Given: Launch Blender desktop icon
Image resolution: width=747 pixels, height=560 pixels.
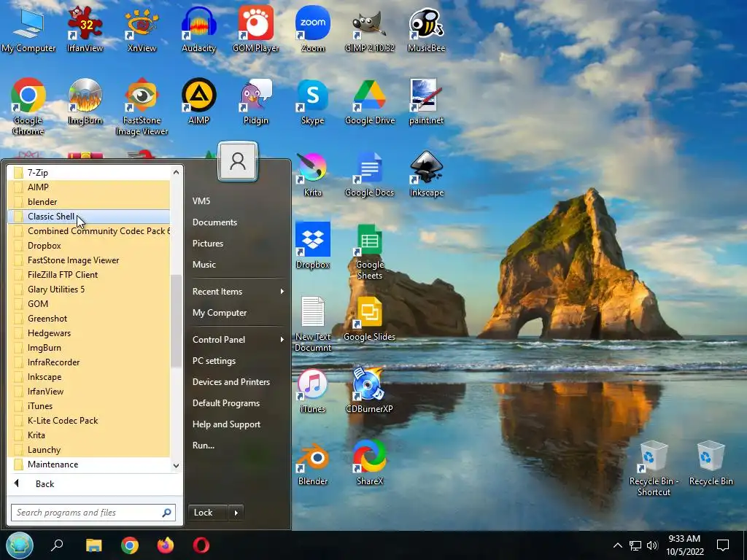Looking at the screenshot, I should (312, 463).
